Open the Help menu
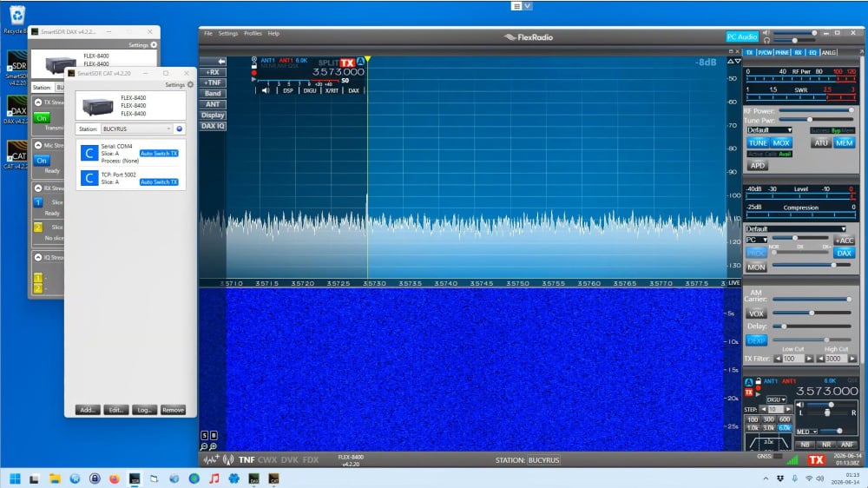This screenshot has height=488, width=868. (273, 33)
